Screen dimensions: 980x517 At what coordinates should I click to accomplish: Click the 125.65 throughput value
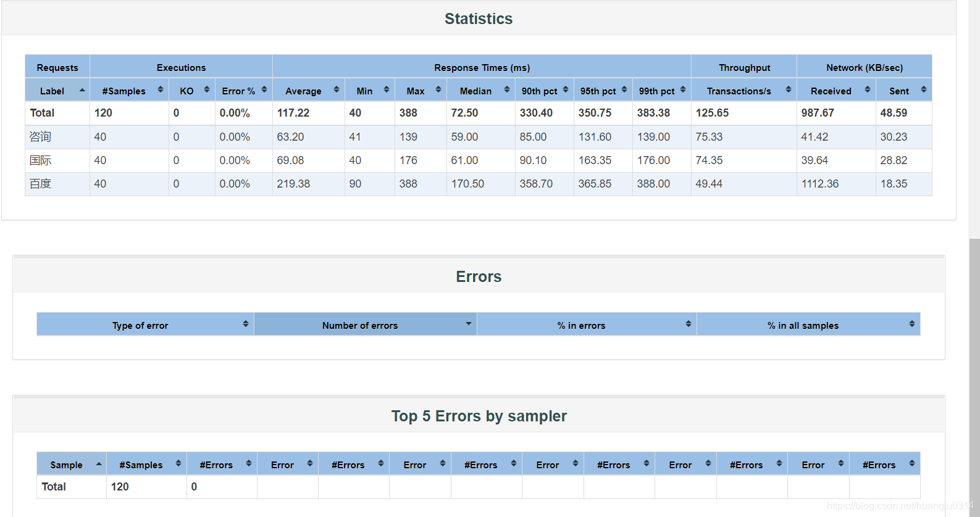(712, 113)
